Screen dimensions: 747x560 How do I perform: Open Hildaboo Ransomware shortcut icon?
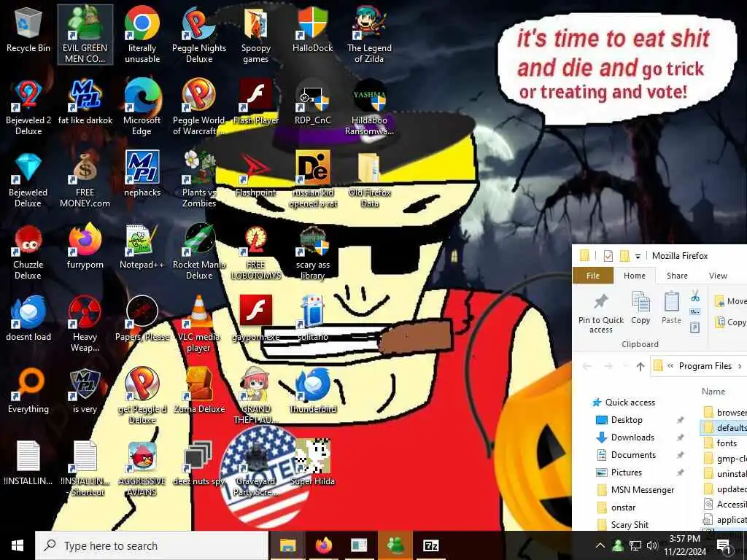[x=369, y=107]
